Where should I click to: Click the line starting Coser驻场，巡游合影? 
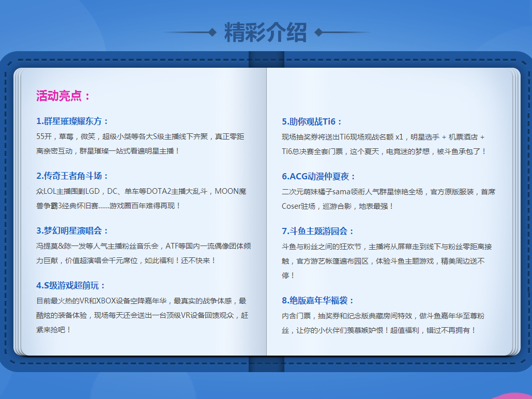338,206
